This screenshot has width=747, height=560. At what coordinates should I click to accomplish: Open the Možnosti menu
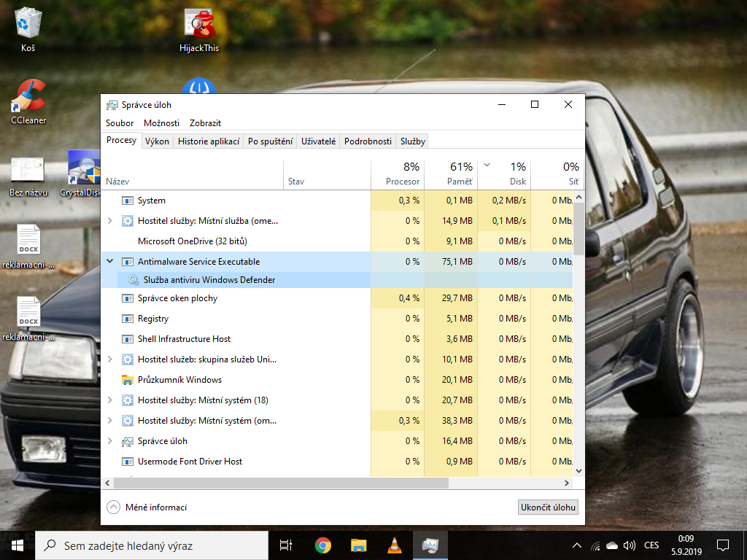[x=161, y=123]
